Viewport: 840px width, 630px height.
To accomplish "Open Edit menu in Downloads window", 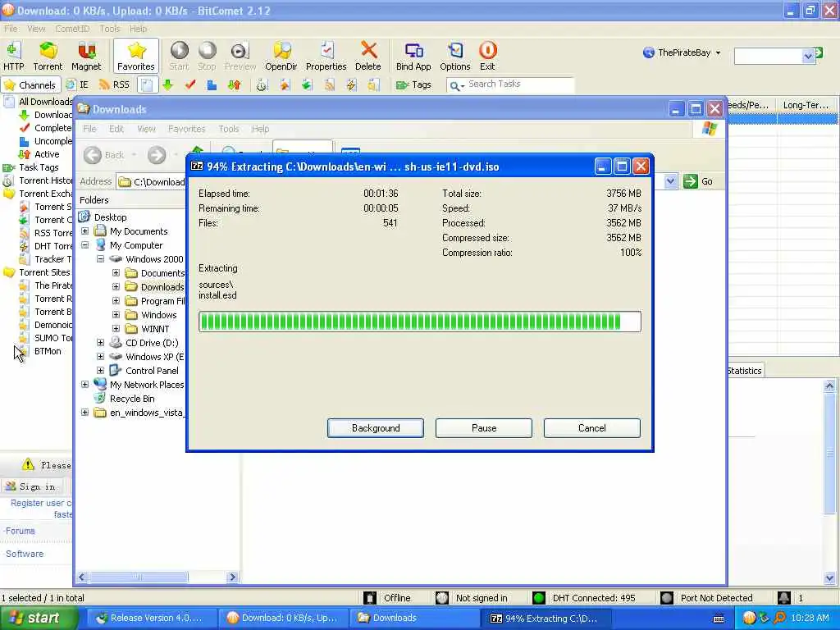I will [116, 129].
